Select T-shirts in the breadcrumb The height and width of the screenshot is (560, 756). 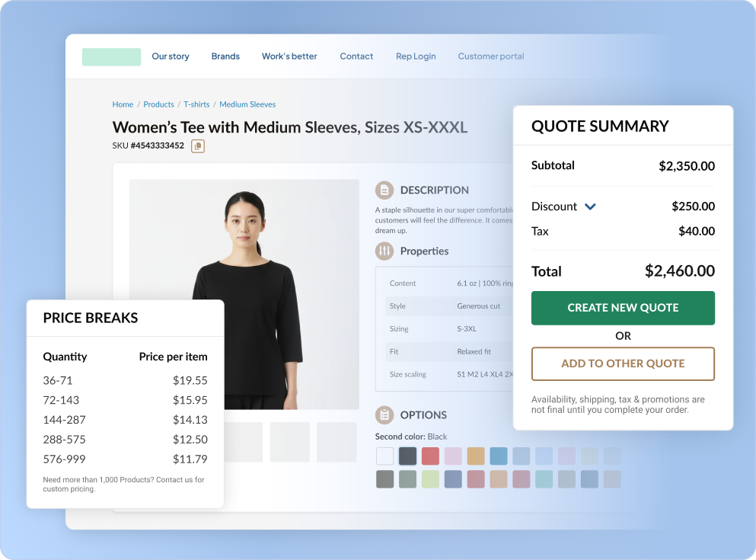pyautogui.click(x=196, y=104)
